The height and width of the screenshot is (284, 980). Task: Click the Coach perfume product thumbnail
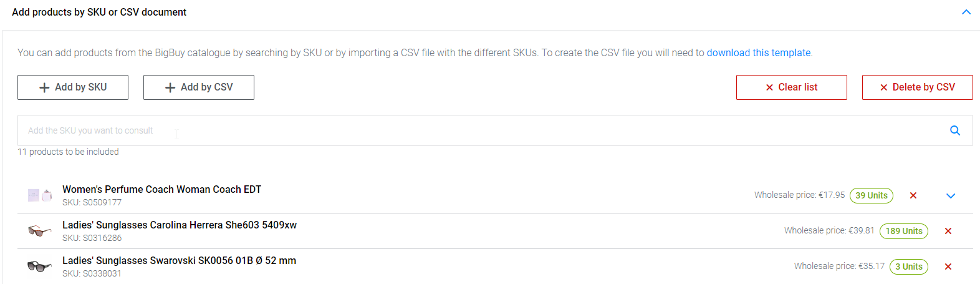40,195
